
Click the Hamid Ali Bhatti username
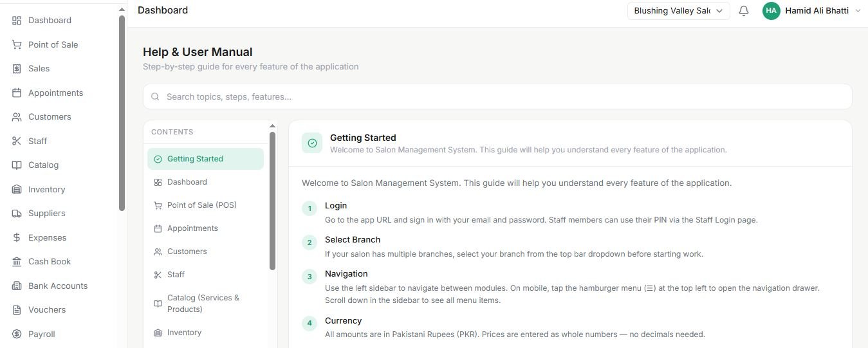[x=817, y=11]
